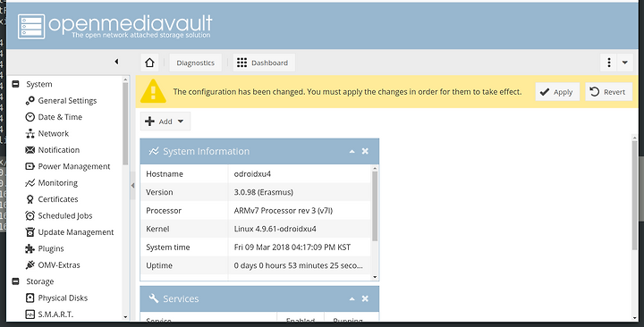Click System Information scrollbar up arrow
The image size is (644, 327).
tap(375, 168)
